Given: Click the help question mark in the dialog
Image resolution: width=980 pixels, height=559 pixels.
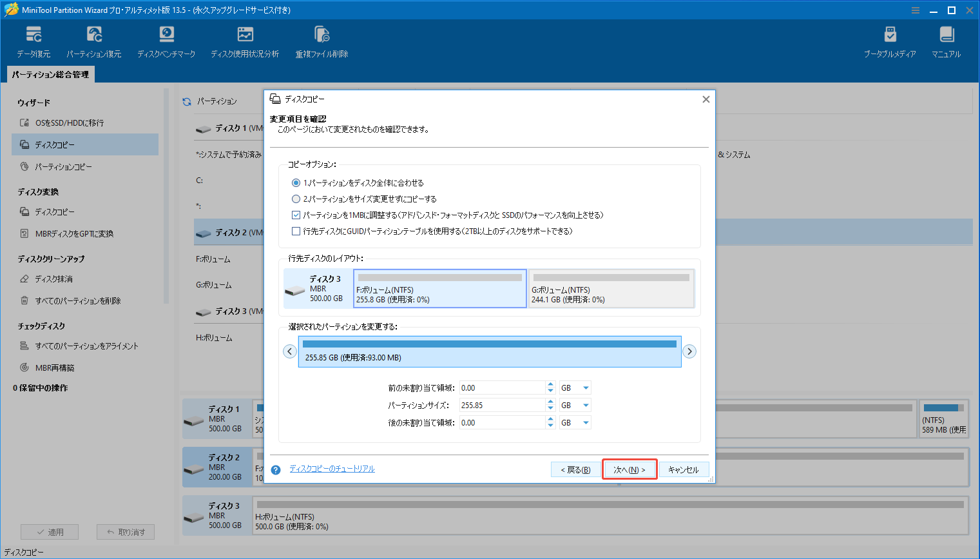Looking at the screenshot, I should pyautogui.click(x=275, y=469).
